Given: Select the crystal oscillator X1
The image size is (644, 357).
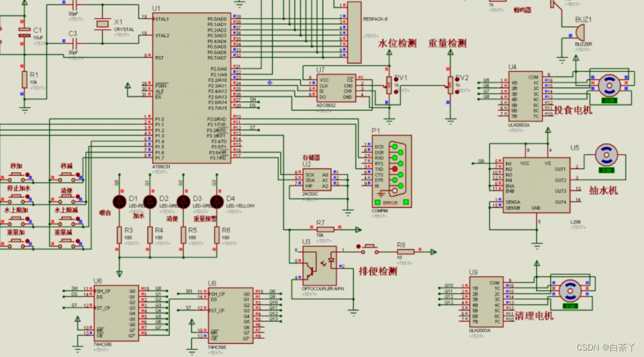Looking at the screenshot, I should click(103, 24).
